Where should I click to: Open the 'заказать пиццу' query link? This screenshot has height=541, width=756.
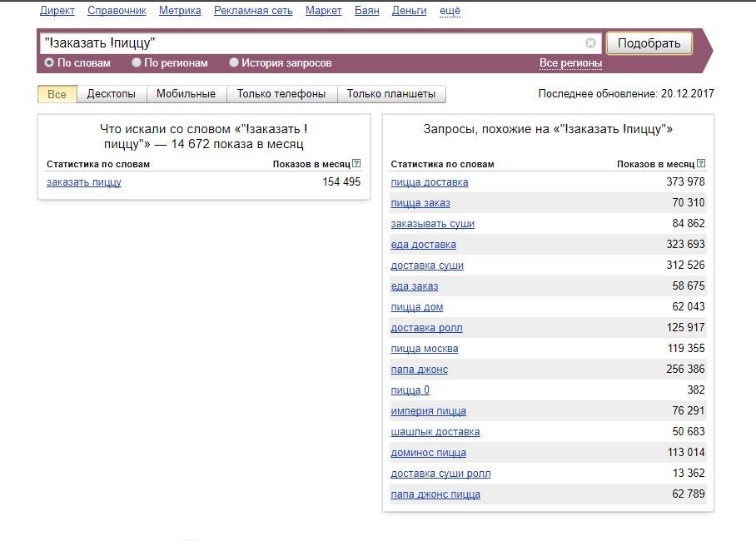pos(84,182)
